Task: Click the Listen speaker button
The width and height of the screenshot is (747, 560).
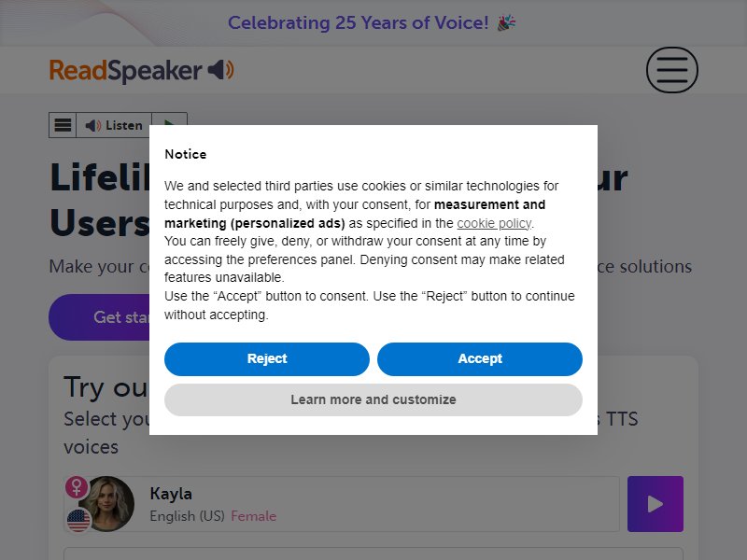Action: (114, 125)
